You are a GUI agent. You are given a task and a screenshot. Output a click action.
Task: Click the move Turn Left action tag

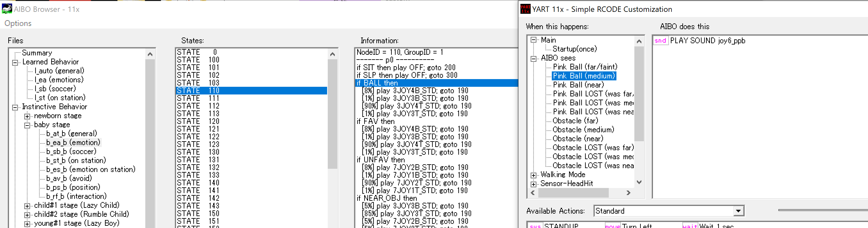[613, 226]
